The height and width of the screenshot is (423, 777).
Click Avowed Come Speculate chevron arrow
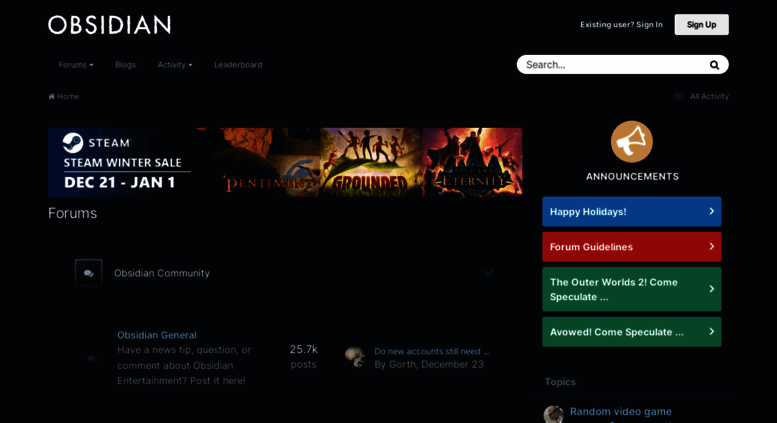(x=712, y=331)
